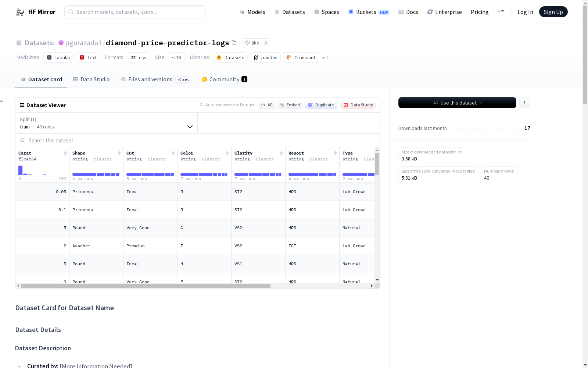This screenshot has width=588, height=368.
Task: Click the csv format tag
Action: 139,57
